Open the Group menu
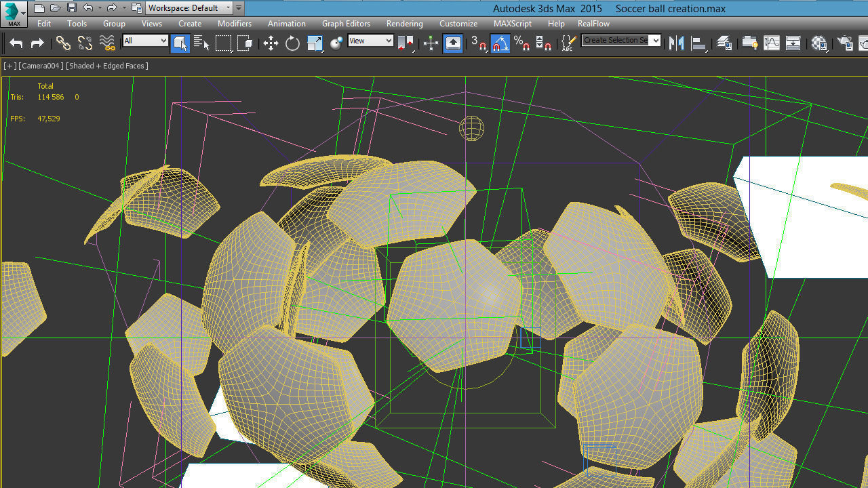868x488 pixels. [x=114, y=23]
